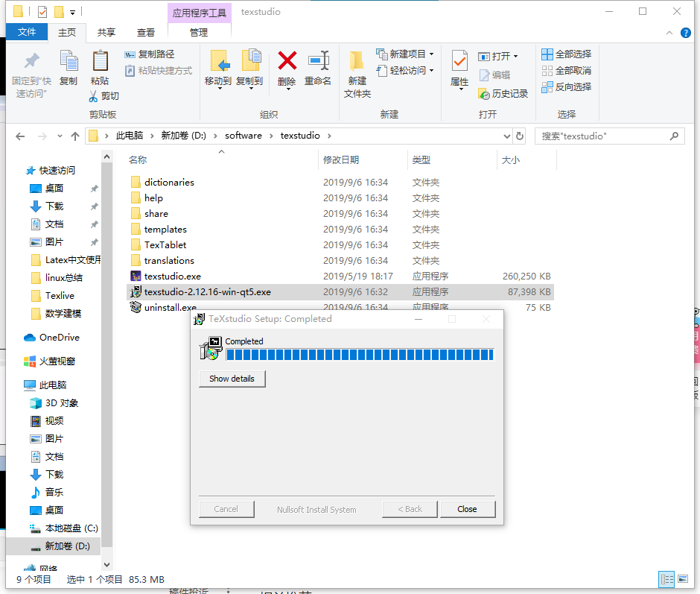Click 此电脑 in the breadcrumb path
700x594 pixels.
pos(130,136)
